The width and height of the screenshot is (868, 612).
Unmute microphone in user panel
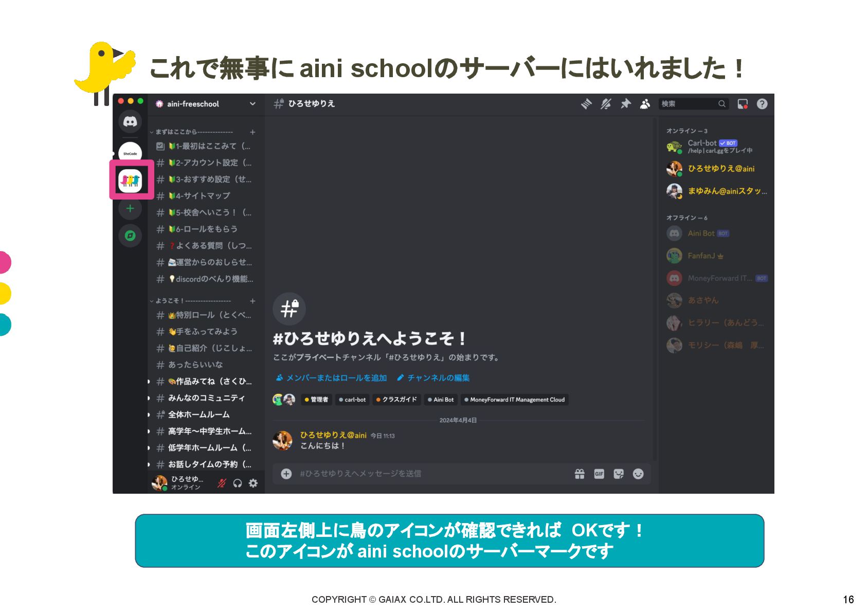pos(222,483)
